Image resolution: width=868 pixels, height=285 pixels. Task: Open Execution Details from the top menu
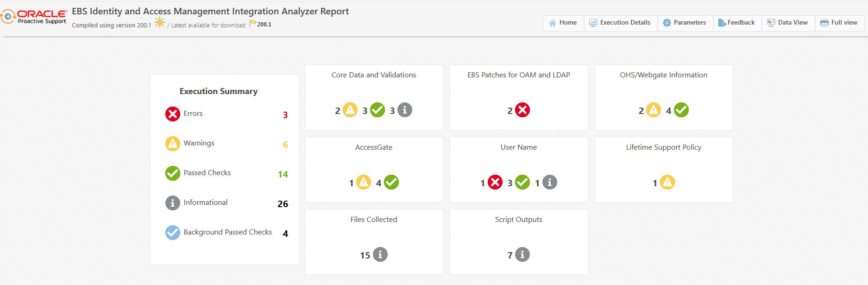click(x=620, y=23)
